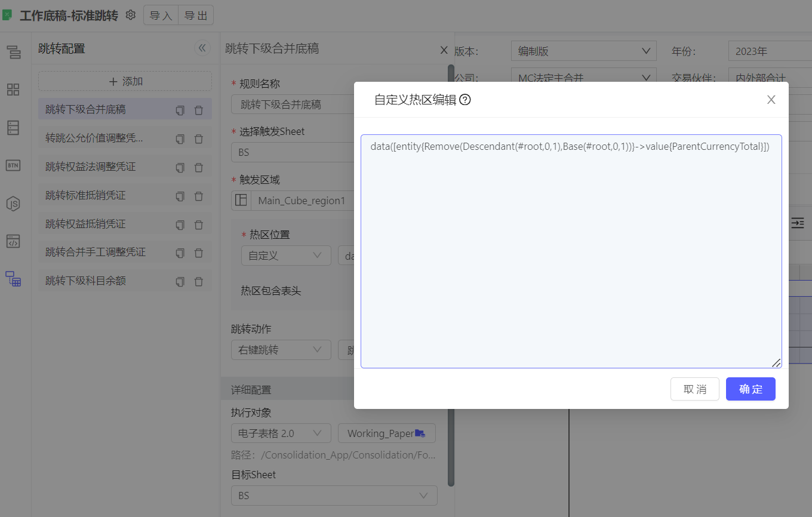Open the JS script sidebar icon
This screenshot has width=812, height=517.
pyautogui.click(x=13, y=204)
